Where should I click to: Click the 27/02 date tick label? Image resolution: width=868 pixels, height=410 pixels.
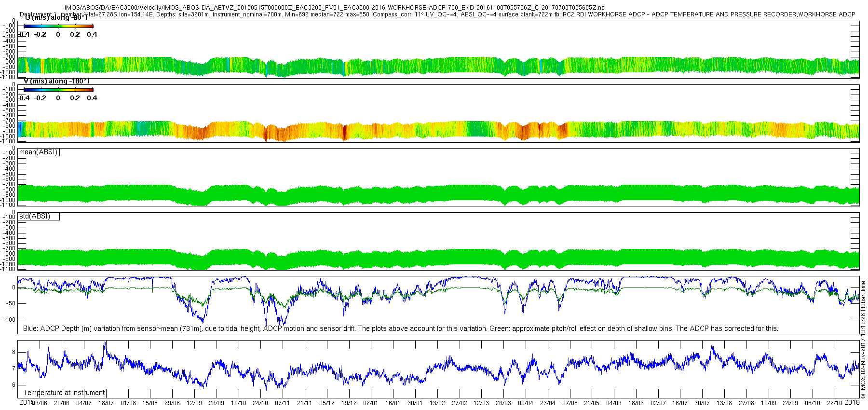click(460, 403)
